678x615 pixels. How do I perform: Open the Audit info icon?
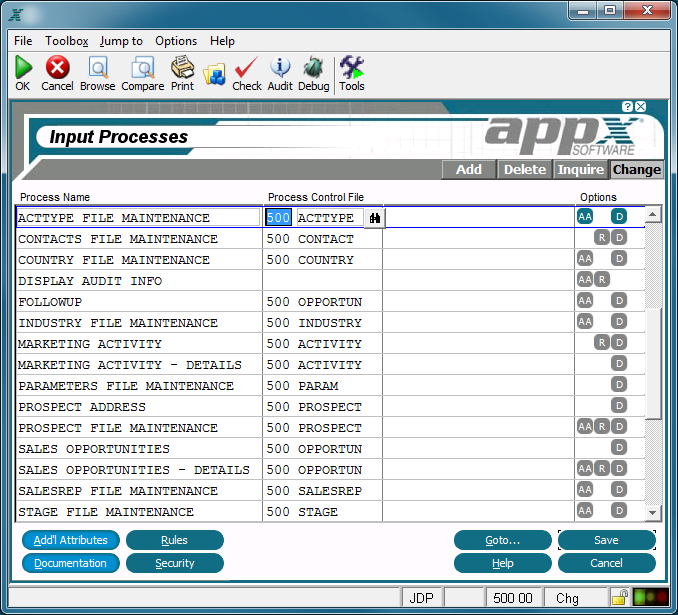(x=280, y=67)
